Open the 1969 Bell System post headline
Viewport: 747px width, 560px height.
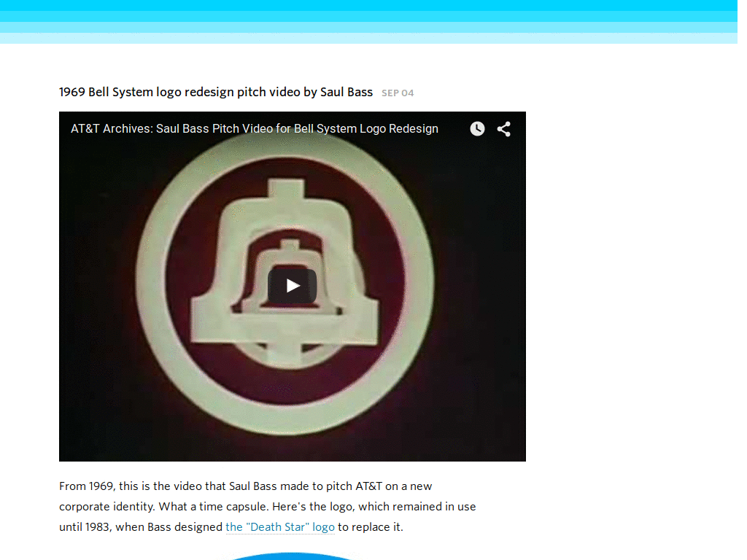216,93
